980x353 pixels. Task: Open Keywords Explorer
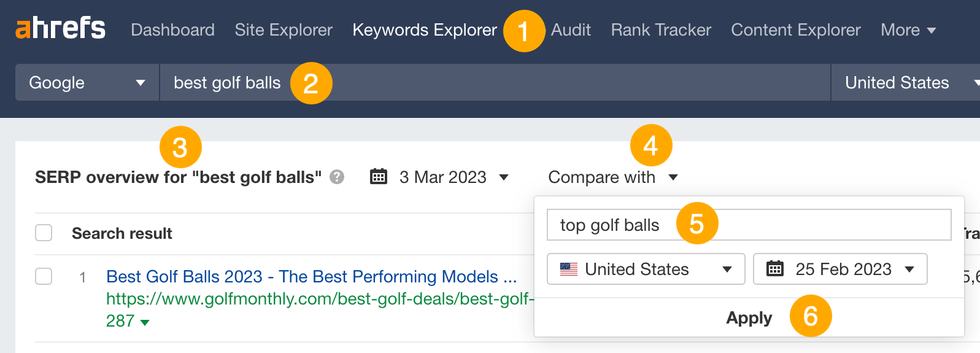point(425,29)
